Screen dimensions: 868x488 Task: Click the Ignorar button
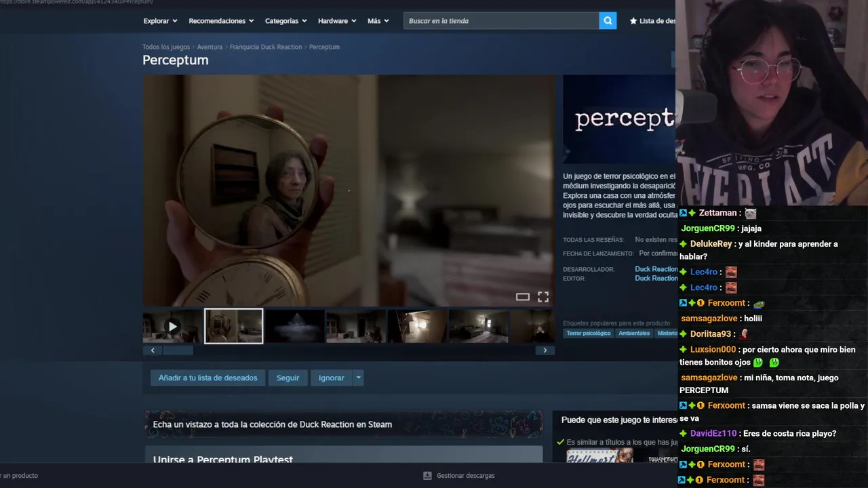332,378
